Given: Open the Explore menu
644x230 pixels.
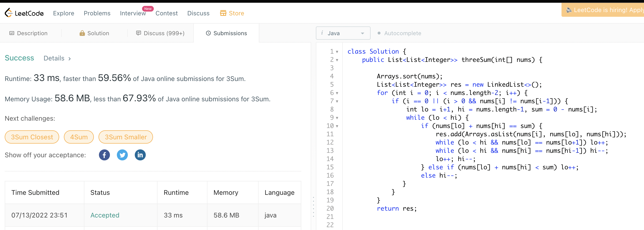Looking at the screenshot, I should click(63, 13).
